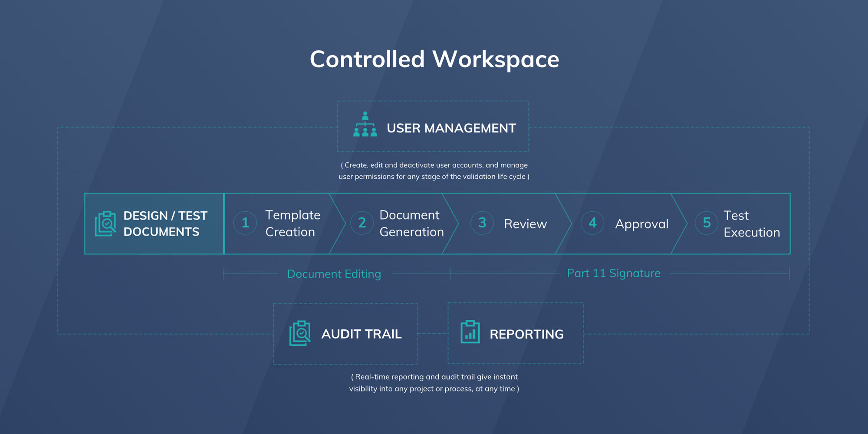Open the AUDIT TRAIL box label
This screenshot has height=434, width=868.
[362, 334]
